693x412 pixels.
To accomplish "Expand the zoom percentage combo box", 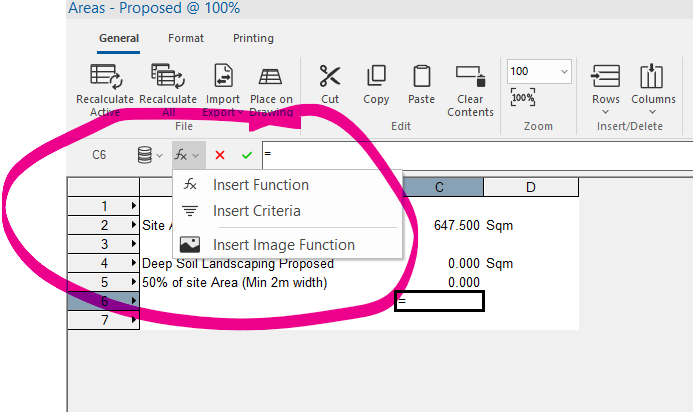I will (x=563, y=71).
